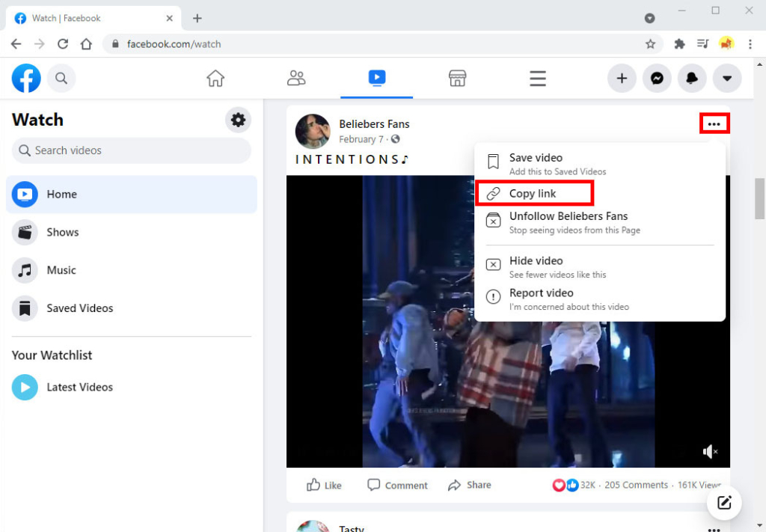Viewport: 766px width, 532px height.
Task: Like the Beliebers Fans video
Action: click(x=324, y=485)
